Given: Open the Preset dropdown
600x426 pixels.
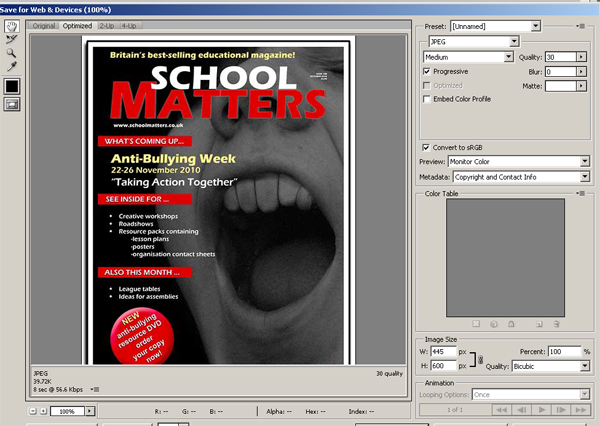Looking at the screenshot, I should coord(536,26).
